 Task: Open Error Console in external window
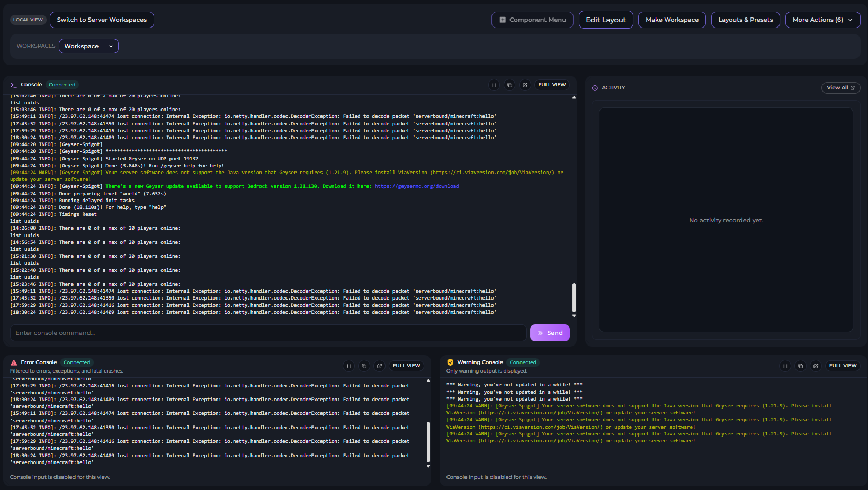click(379, 366)
